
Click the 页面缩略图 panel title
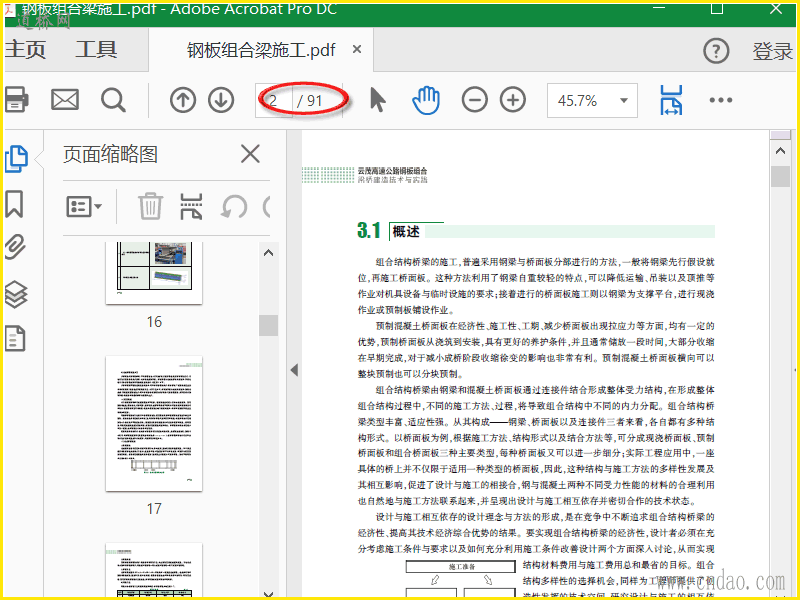click(x=110, y=154)
